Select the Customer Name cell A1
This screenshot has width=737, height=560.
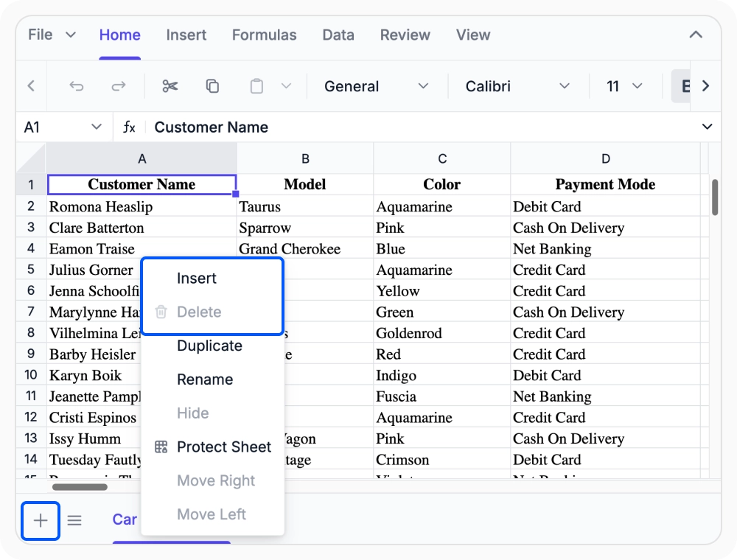(x=142, y=185)
